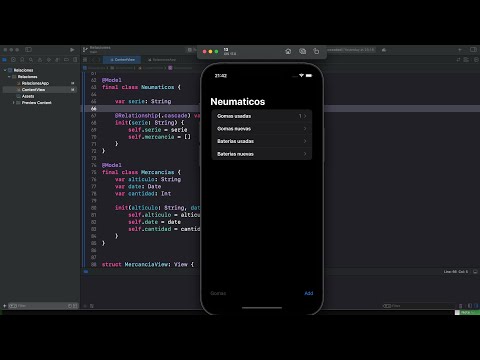Click the MercanciaView struct name
480x360 pixels.
[x=147, y=264]
